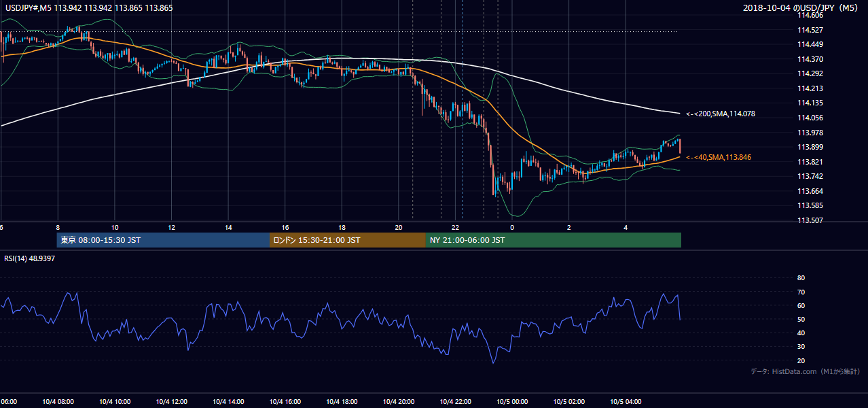Click the hour 18 tick under price chart
This screenshot has width=868, height=408.
(342, 227)
